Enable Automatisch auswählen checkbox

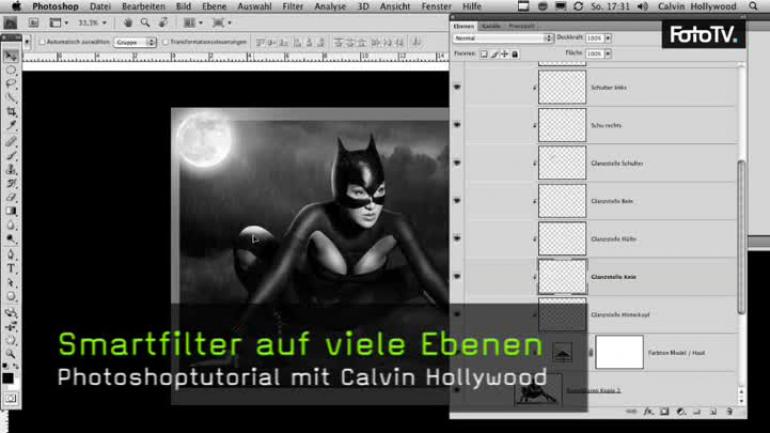pyautogui.click(x=42, y=42)
